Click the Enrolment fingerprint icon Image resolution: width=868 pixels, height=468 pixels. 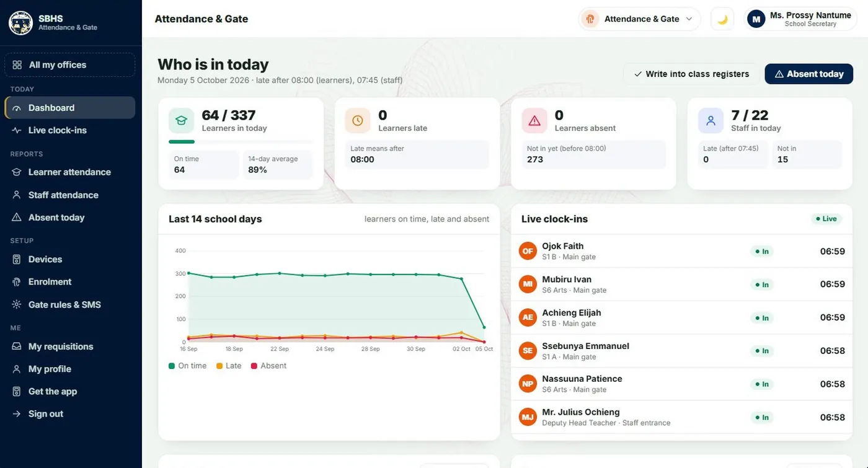click(x=17, y=282)
